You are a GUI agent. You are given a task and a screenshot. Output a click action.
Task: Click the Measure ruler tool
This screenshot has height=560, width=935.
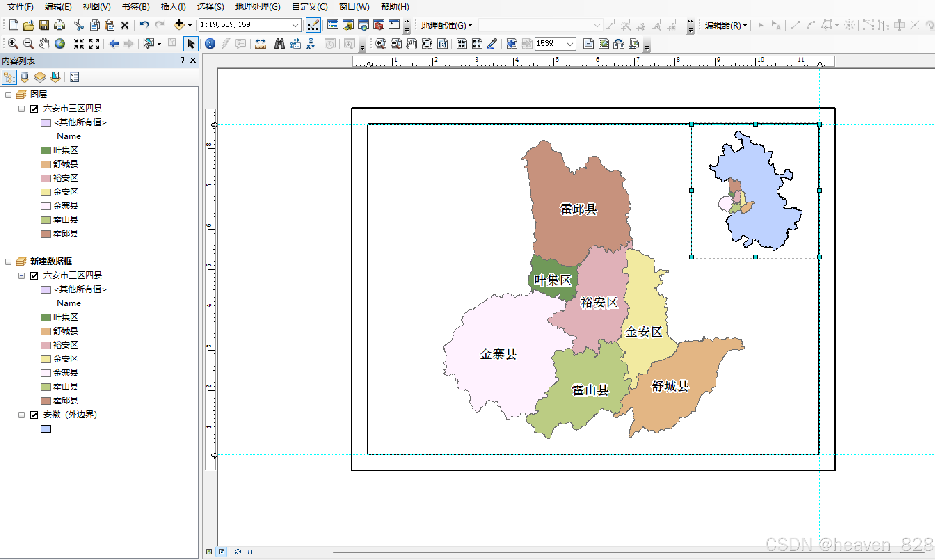point(260,44)
